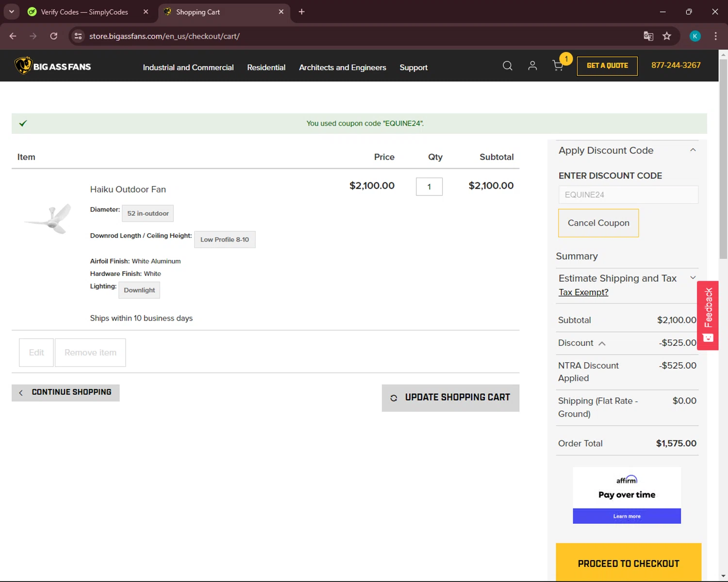
Task: Click Low Profile 8-10 downrod value
Action: click(x=225, y=240)
